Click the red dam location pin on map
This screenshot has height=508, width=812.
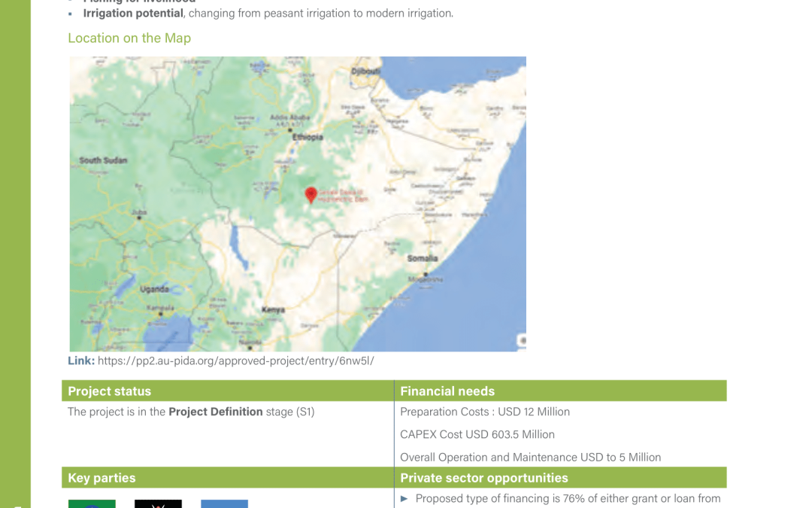[311, 195]
